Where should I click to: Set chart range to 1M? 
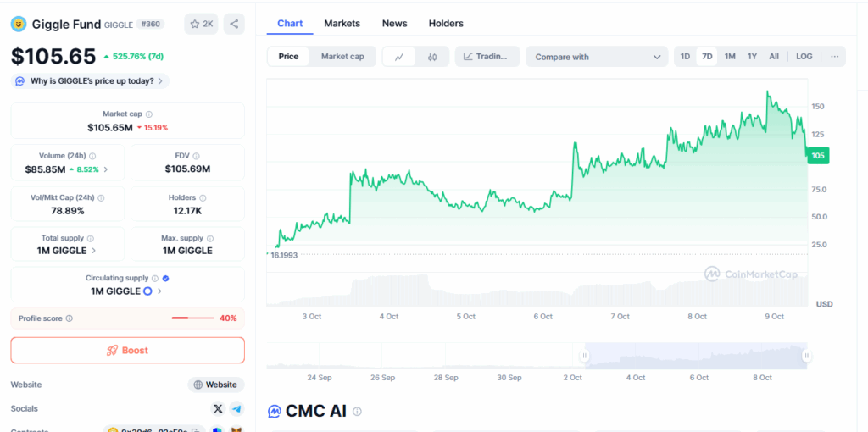729,57
